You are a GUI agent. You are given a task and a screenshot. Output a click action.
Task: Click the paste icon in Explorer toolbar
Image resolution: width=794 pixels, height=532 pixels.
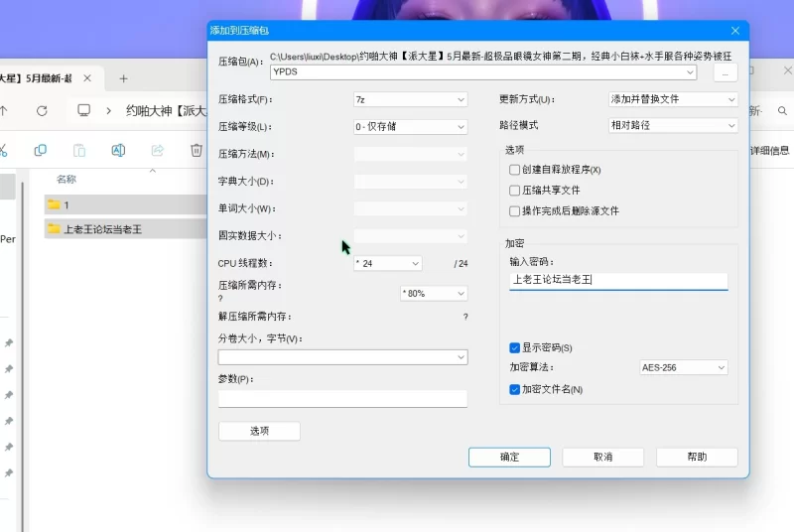pos(79,150)
